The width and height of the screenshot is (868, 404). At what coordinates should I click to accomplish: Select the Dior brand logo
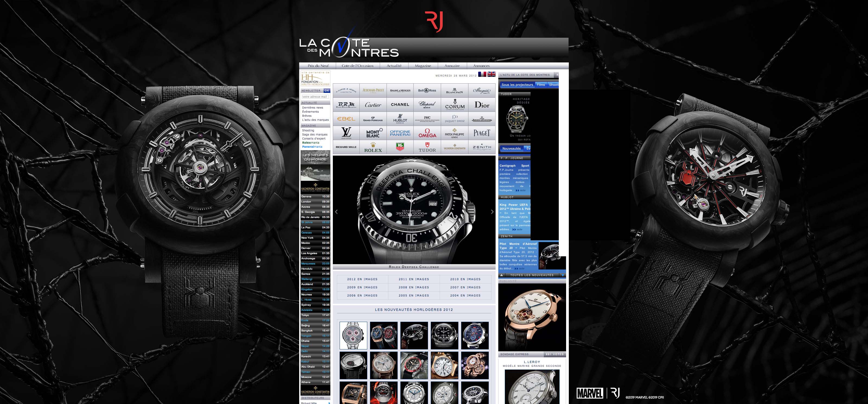point(482,105)
